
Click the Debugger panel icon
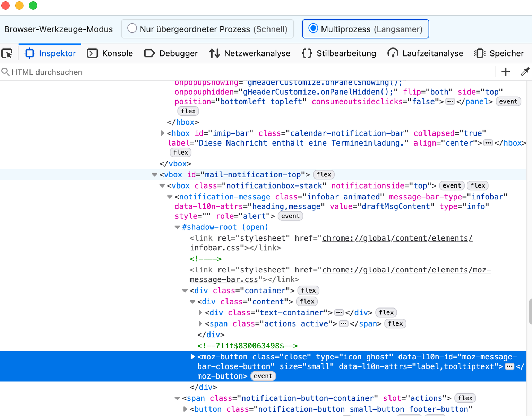pyautogui.click(x=149, y=53)
